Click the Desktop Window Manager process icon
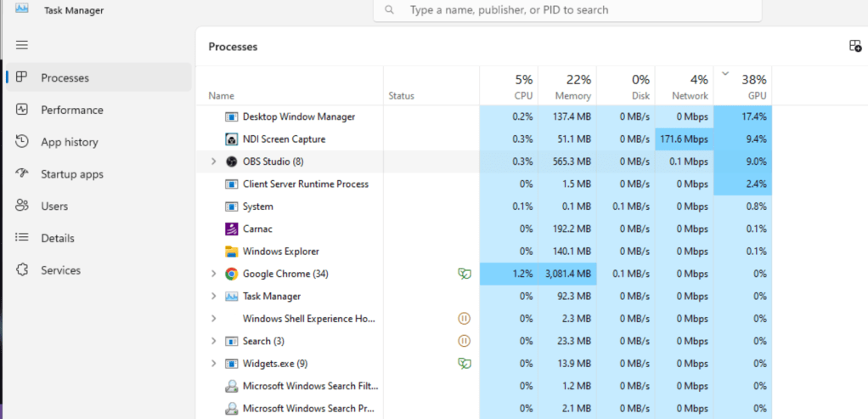The image size is (868, 419). (x=231, y=117)
